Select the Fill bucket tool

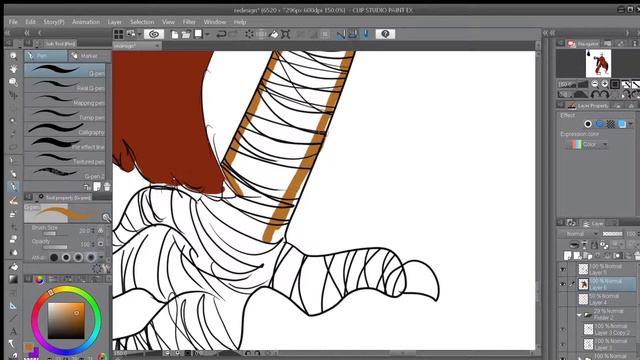click(x=13, y=267)
